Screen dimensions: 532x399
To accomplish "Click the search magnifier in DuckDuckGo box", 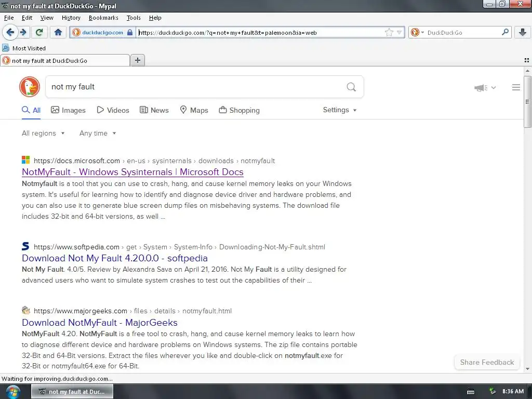I will (351, 87).
